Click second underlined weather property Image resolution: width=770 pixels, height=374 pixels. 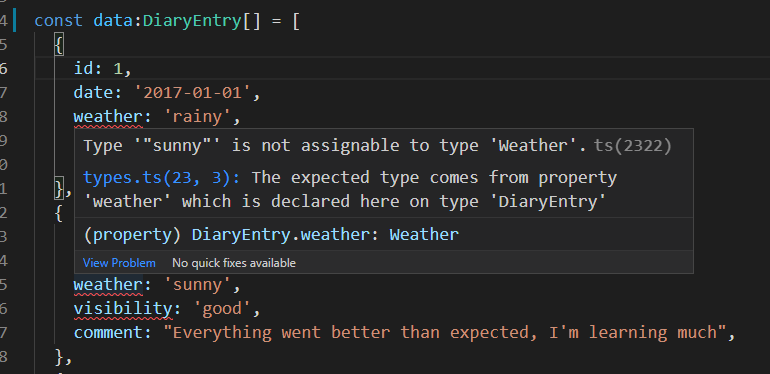[x=108, y=285]
